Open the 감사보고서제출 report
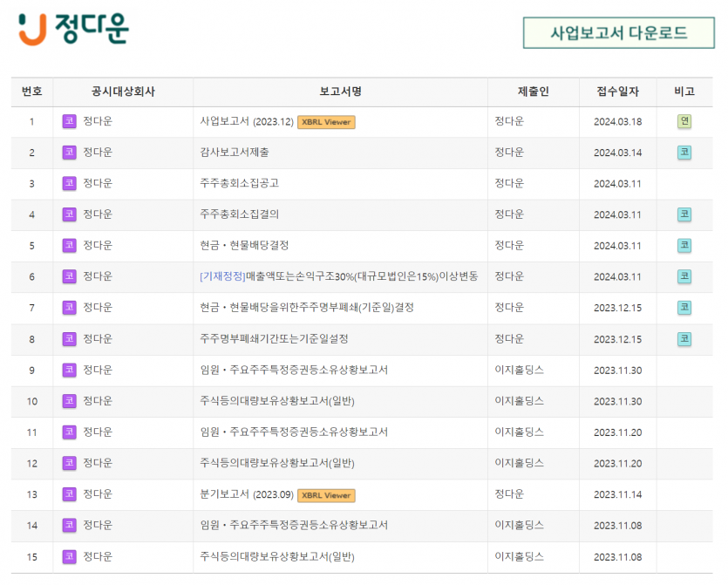The image size is (728, 585). tap(235, 153)
